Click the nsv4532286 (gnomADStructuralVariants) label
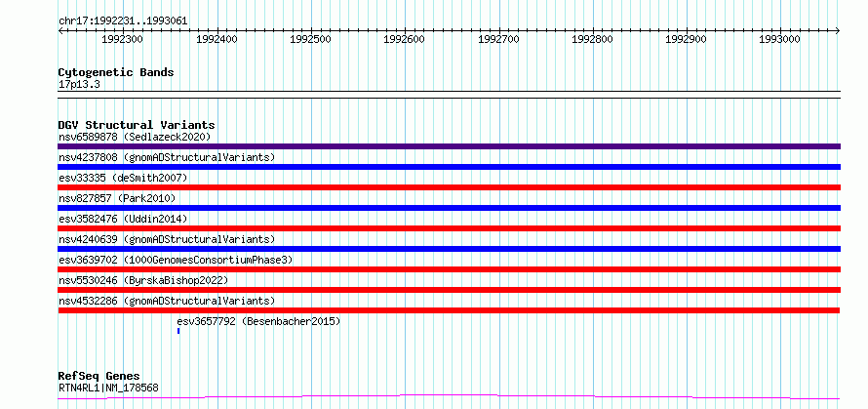This screenshot has width=868, height=409. tap(167, 301)
